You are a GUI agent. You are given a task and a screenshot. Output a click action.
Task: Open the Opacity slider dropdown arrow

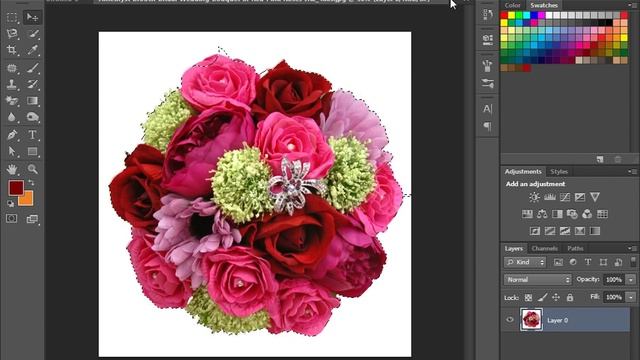point(631,280)
